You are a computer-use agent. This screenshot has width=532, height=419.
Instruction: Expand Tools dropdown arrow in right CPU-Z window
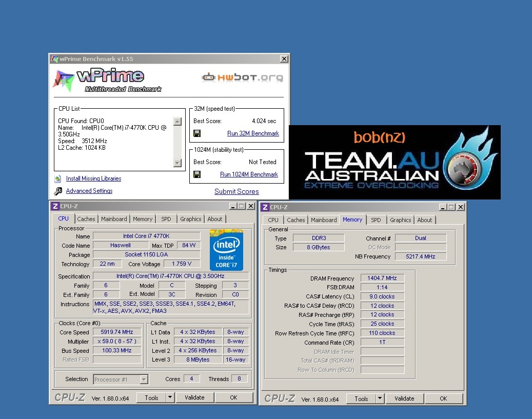(380, 398)
